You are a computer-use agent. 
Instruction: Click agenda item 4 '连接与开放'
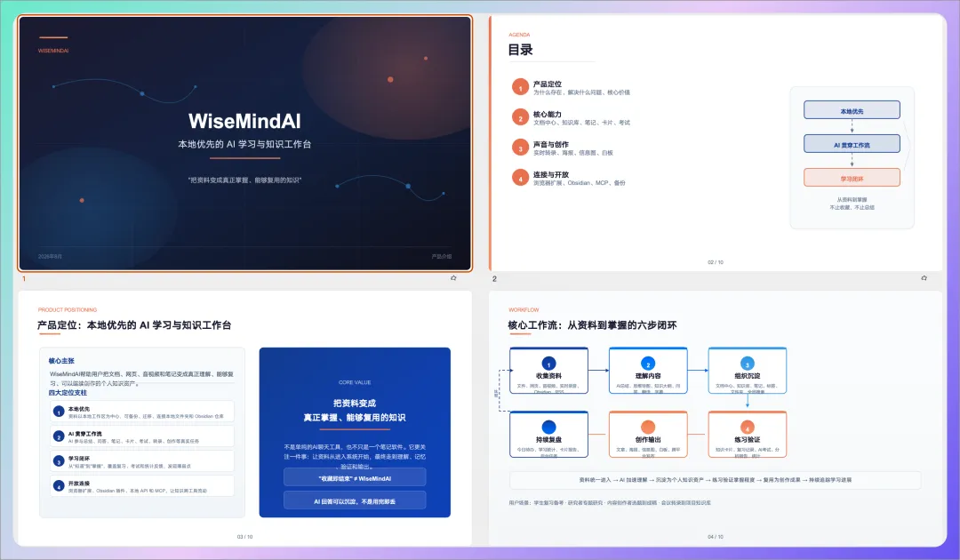[568, 178]
